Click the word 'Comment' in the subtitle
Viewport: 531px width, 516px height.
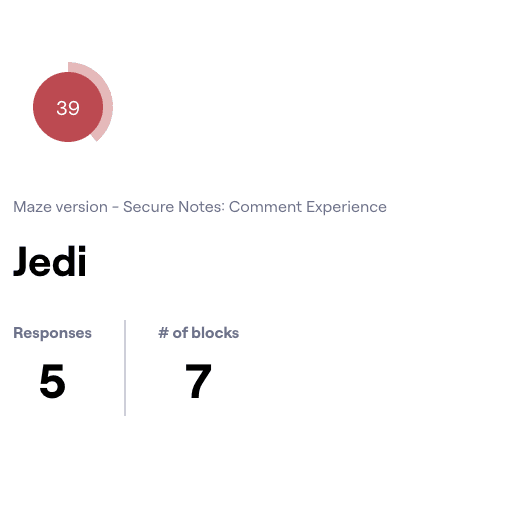click(266, 207)
